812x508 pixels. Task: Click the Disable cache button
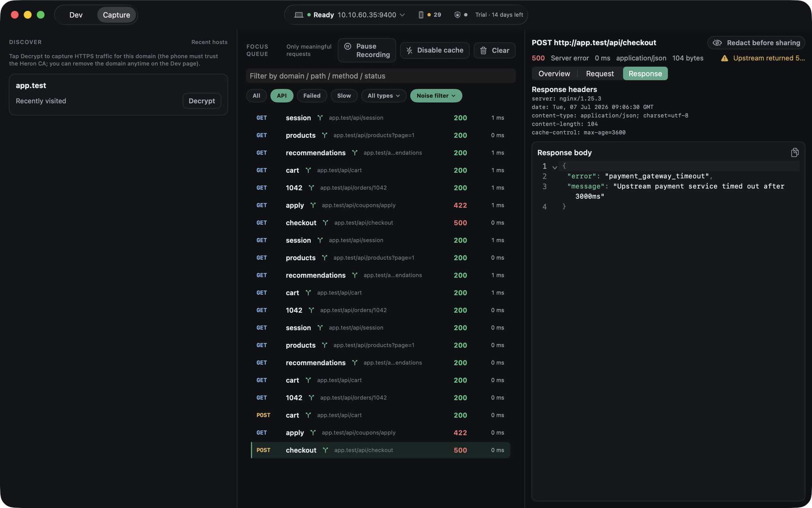click(435, 50)
